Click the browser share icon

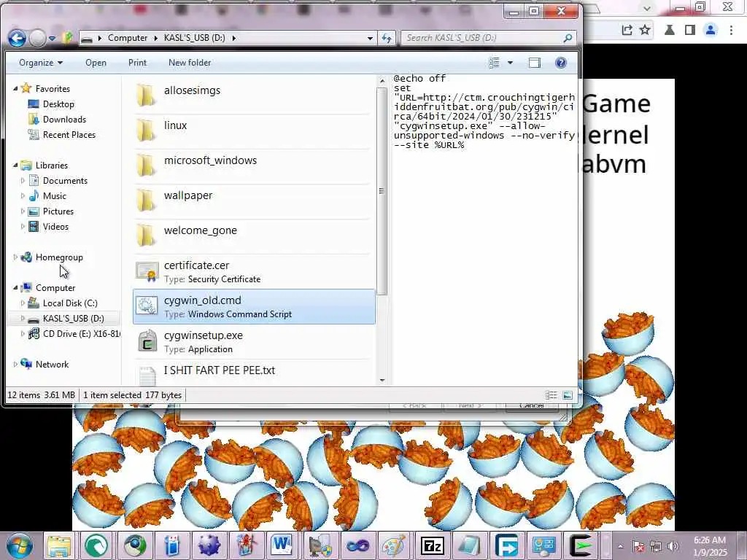click(627, 30)
